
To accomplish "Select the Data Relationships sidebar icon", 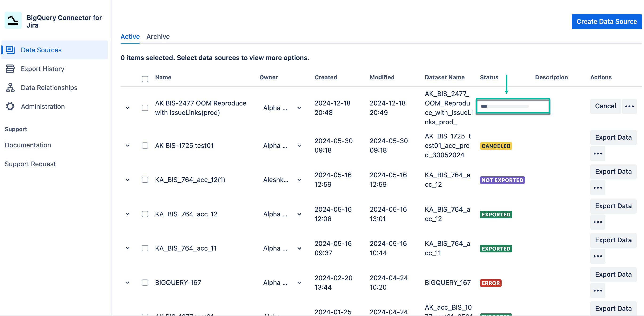I will 10,88.
